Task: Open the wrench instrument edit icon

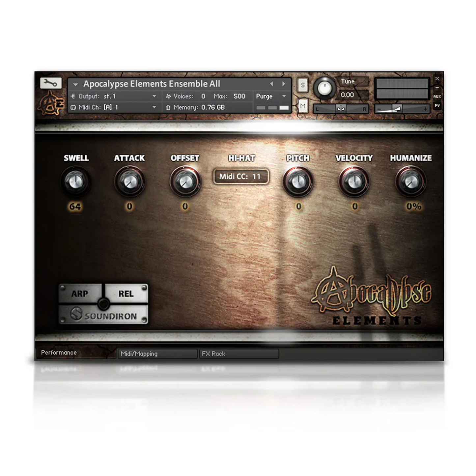Action: tap(51, 83)
